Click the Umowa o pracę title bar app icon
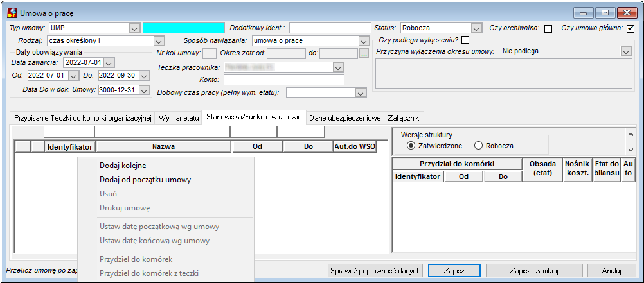Viewport: 644px width, 283px height. tap(12, 13)
